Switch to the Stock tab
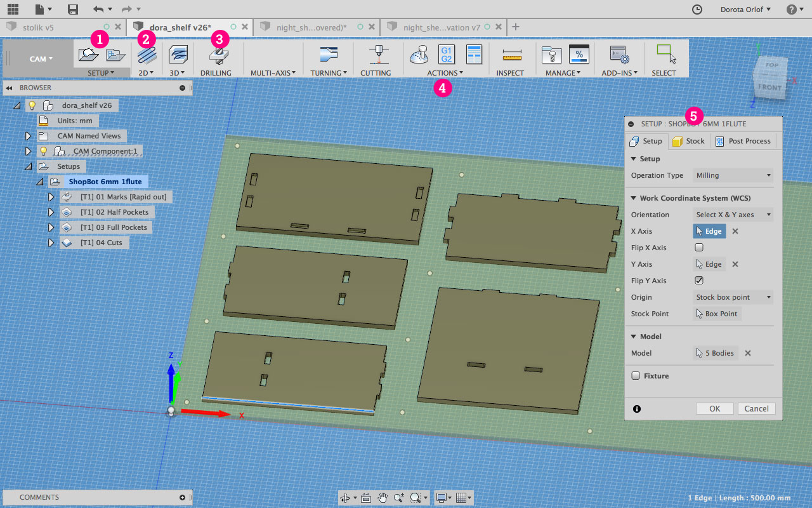812x508 pixels. tap(688, 141)
